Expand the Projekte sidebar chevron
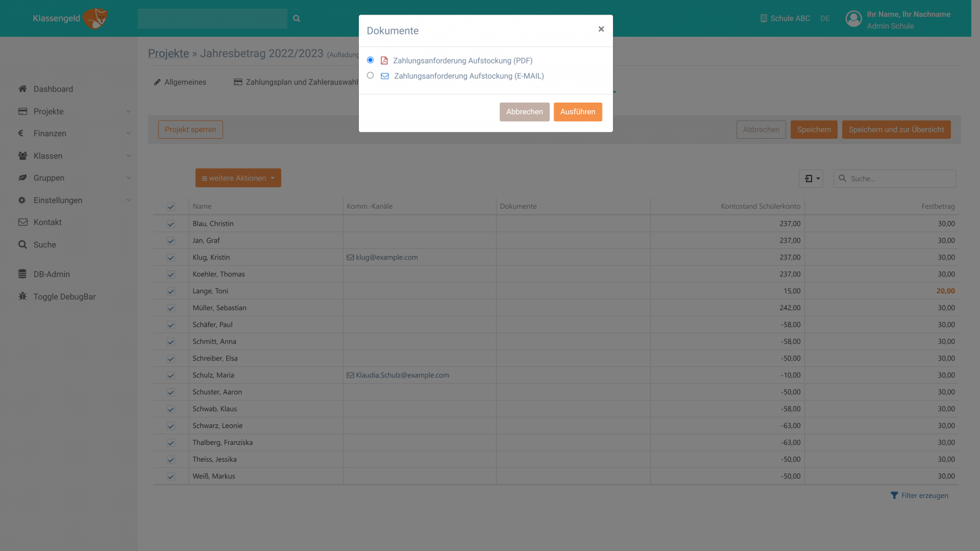 (x=128, y=111)
